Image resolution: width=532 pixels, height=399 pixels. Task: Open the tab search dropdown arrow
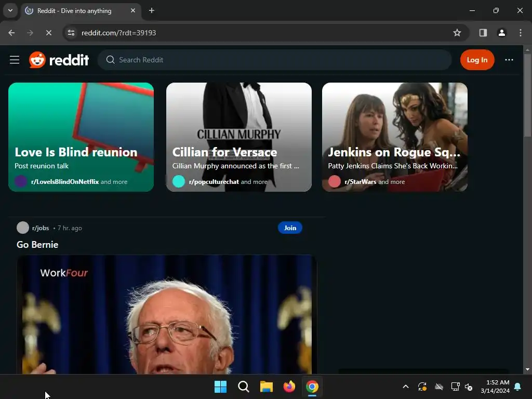[x=10, y=10]
